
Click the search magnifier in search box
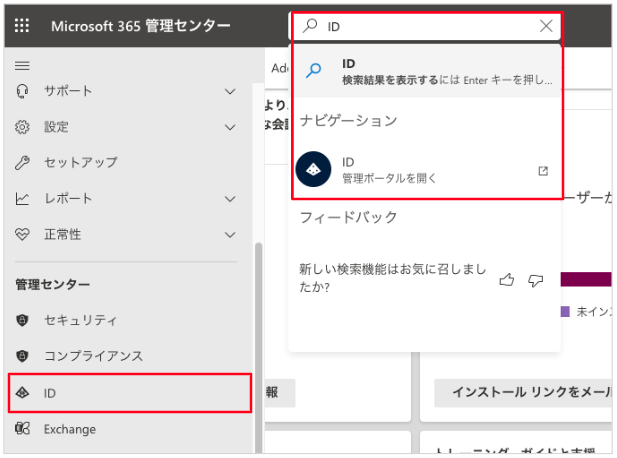pos(310,26)
